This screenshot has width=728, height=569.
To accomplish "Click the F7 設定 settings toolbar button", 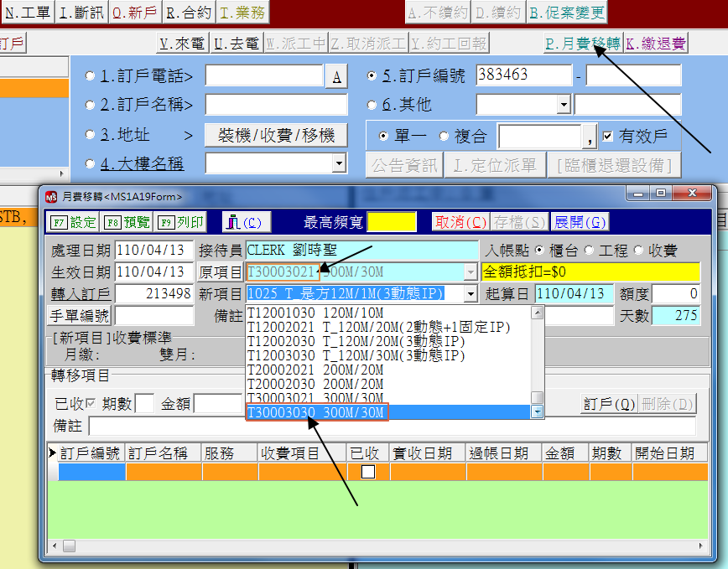I will pyautogui.click(x=75, y=222).
